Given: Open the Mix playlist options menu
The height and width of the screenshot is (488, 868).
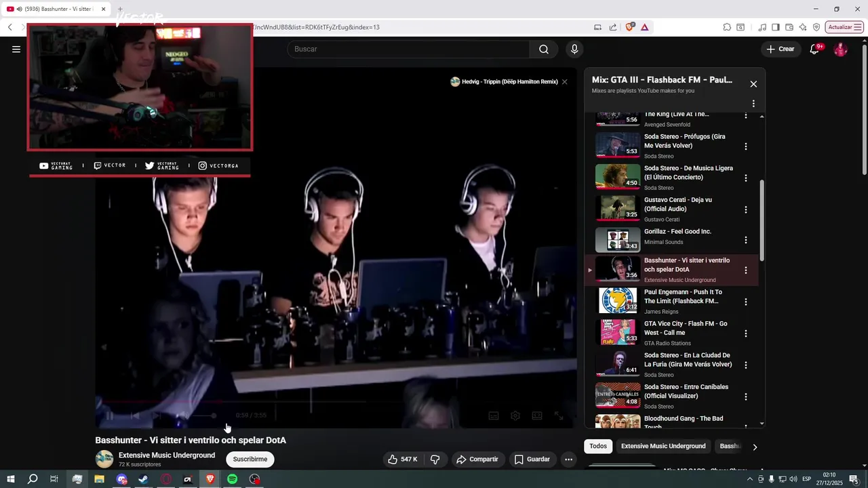Looking at the screenshot, I should (x=753, y=104).
